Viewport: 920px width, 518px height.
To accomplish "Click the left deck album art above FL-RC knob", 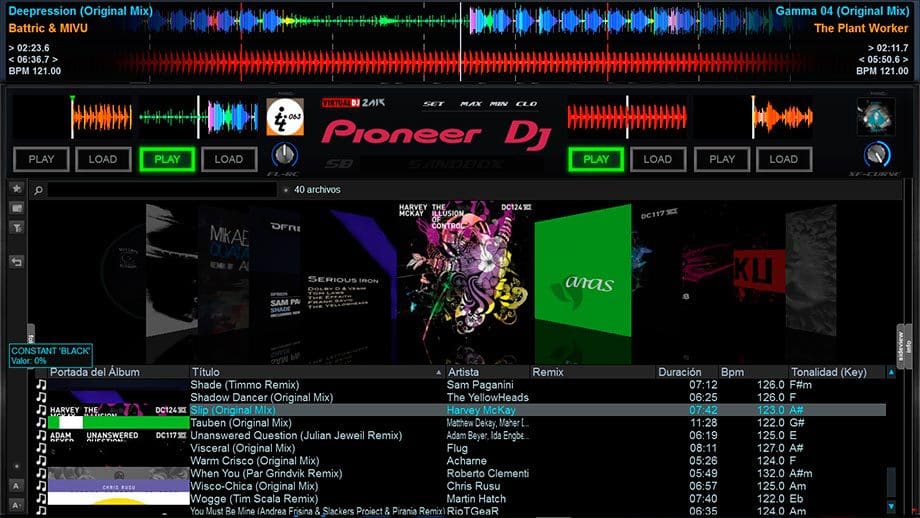I will (285, 117).
